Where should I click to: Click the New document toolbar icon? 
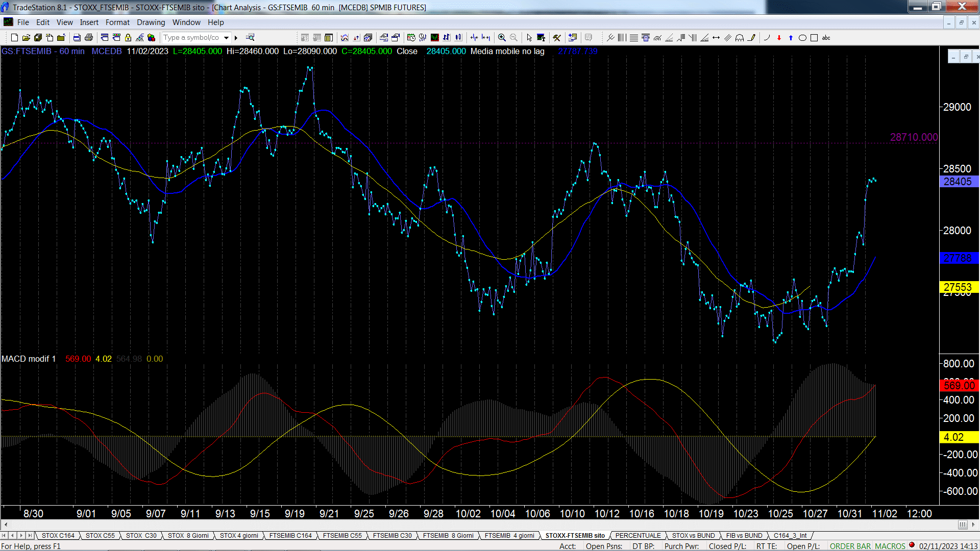click(14, 38)
